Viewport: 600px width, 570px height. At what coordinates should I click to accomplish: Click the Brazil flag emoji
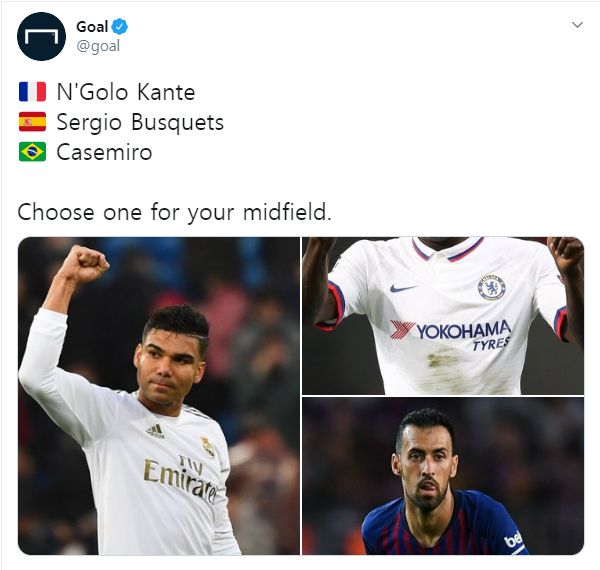[32, 152]
